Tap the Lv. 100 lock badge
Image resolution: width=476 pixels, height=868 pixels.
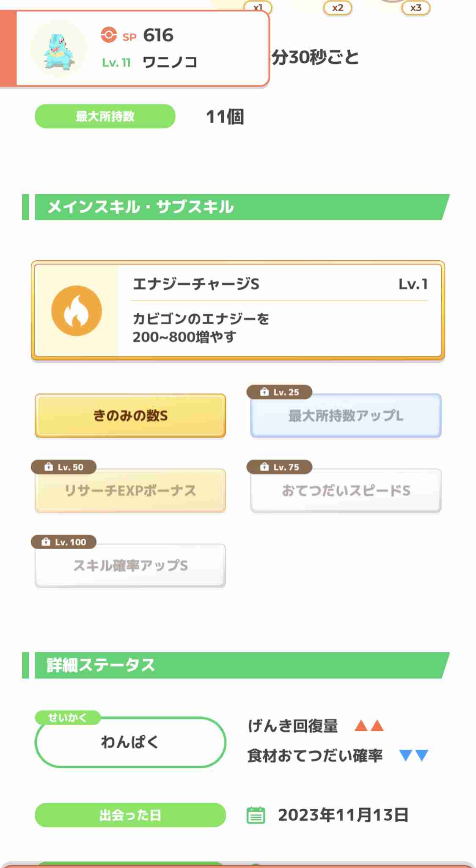[64, 542]
